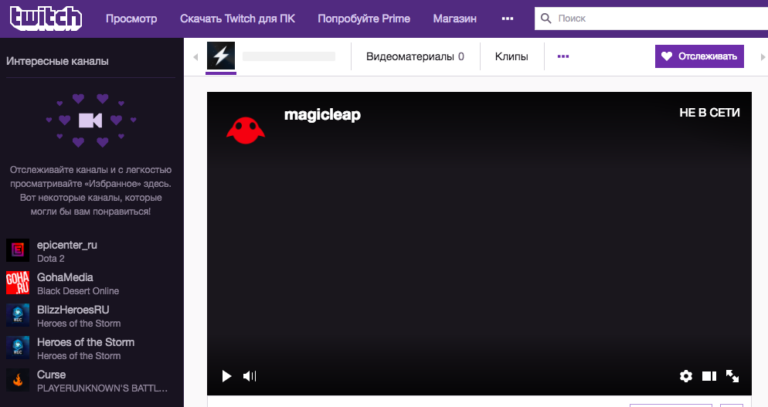This screenshot has width=768, height=407.
Task: Click the Dota 2 game label
Action: click(x=51, y=259)
